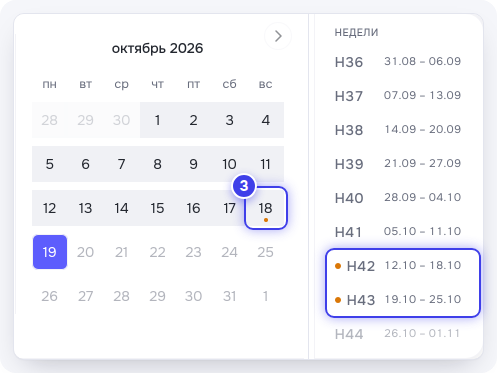
Task: Select week Н43 19.10 – 25.10
Action: click(403, 300)
